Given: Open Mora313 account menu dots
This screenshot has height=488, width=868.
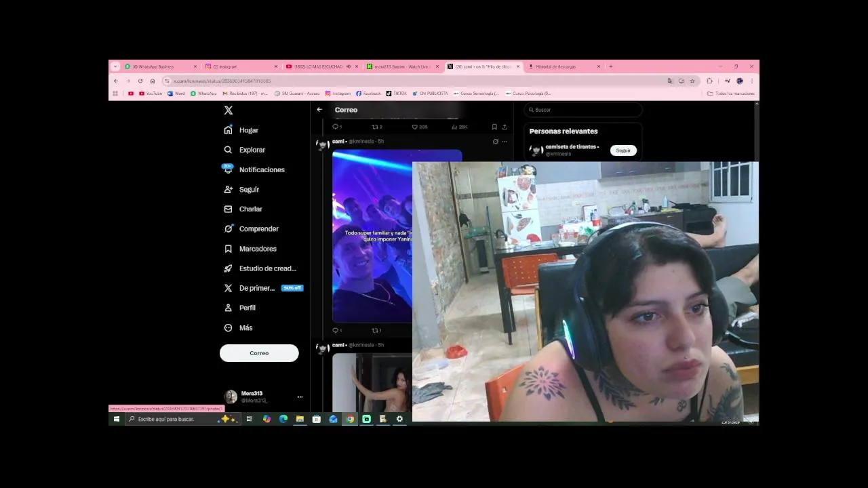Looking at the screenshot, I should (x=300, y=397).
